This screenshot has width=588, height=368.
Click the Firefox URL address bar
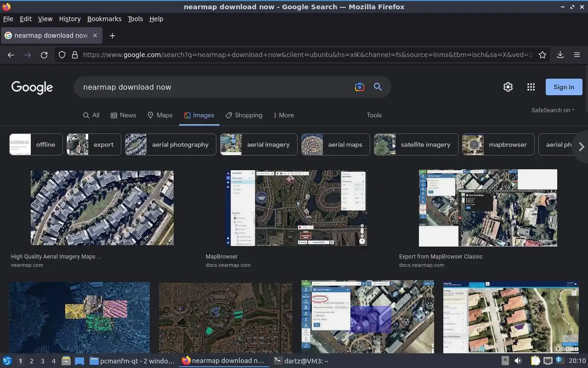click(x=307, y=55)
